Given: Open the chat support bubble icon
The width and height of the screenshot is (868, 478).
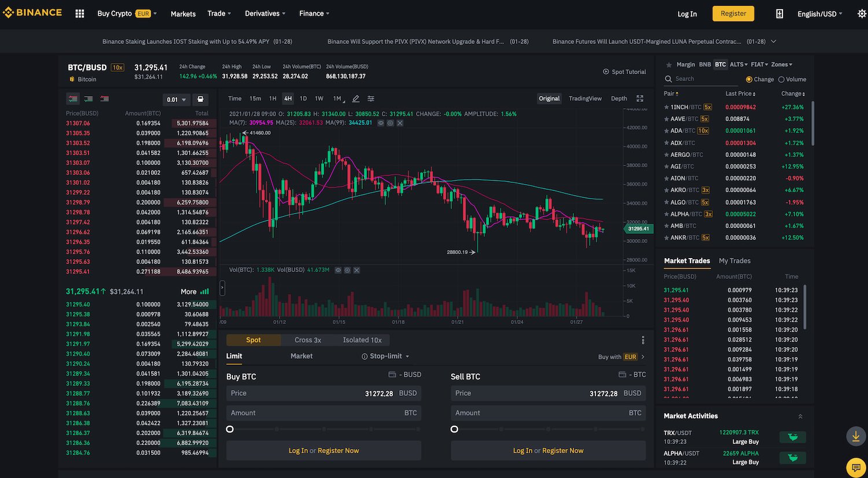Looking at the screenshot, I should (x=856, y=467).
